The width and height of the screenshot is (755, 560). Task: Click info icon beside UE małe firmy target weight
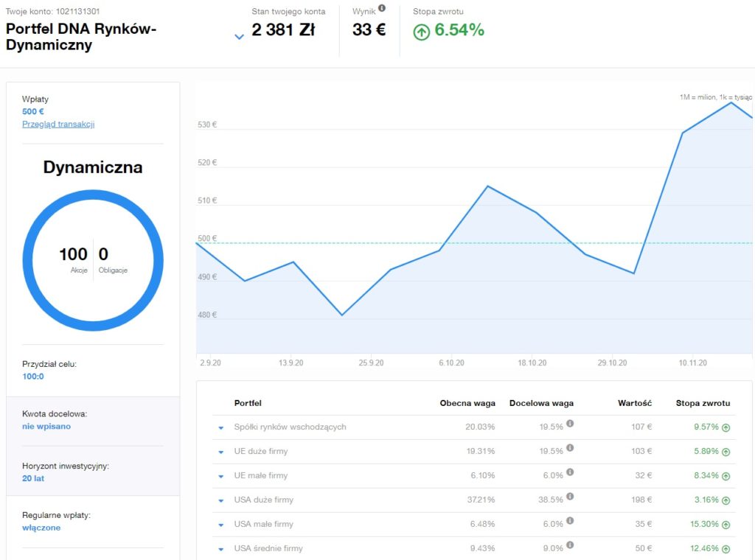coord(570,472)
